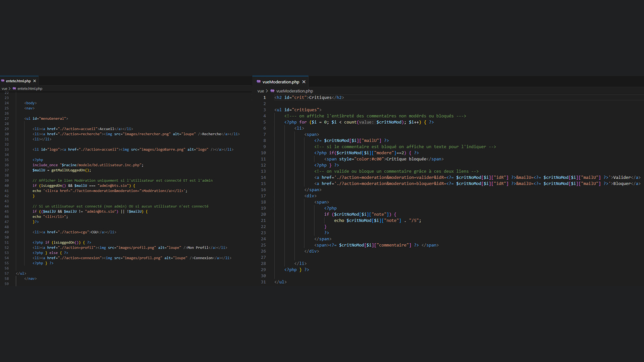Click line number 31 in vueModeration.php
This screenshot has width=644, height=362.
[263, 282]
